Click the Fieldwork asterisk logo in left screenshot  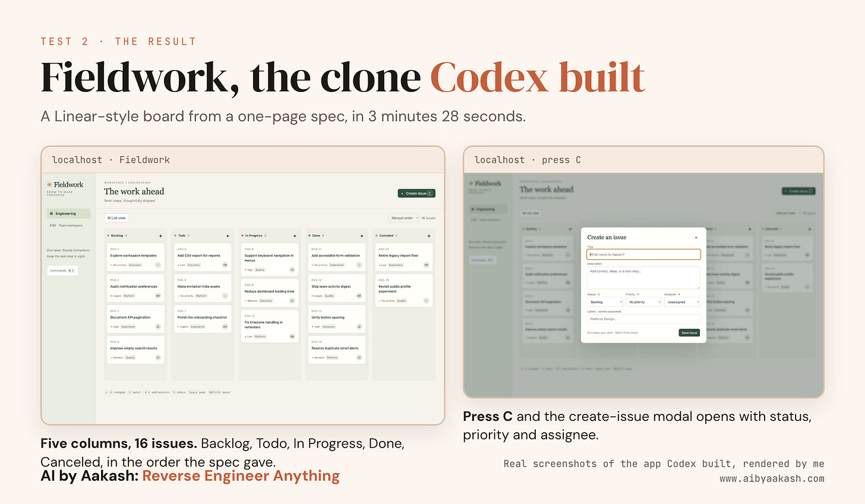point(50,185)
